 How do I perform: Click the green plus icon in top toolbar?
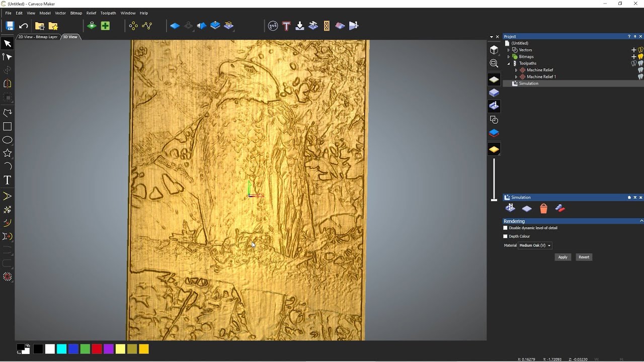105,26
